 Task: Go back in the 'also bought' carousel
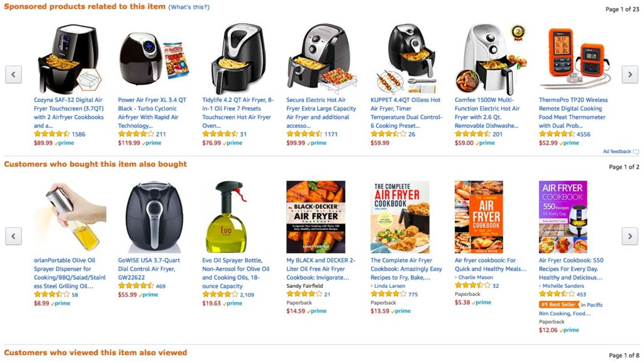point(14,236)
